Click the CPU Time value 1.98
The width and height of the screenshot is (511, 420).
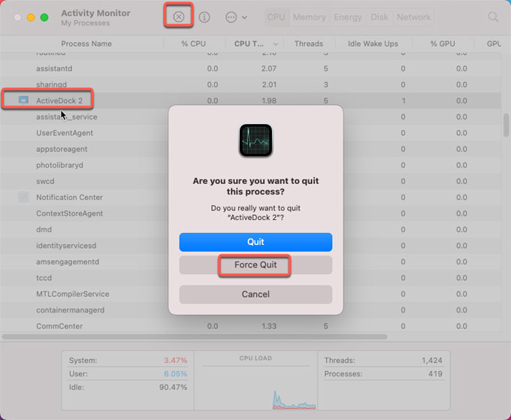pos(269,101)
